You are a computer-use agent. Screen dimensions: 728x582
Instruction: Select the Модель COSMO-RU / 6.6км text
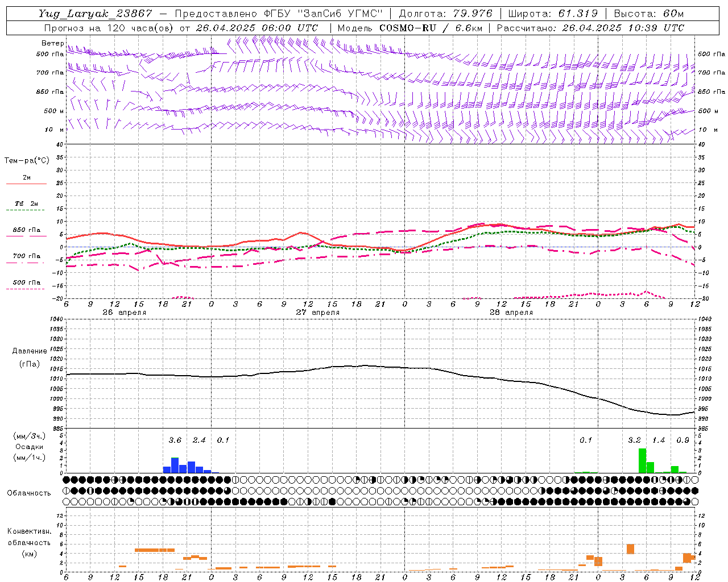click(410, 28)
